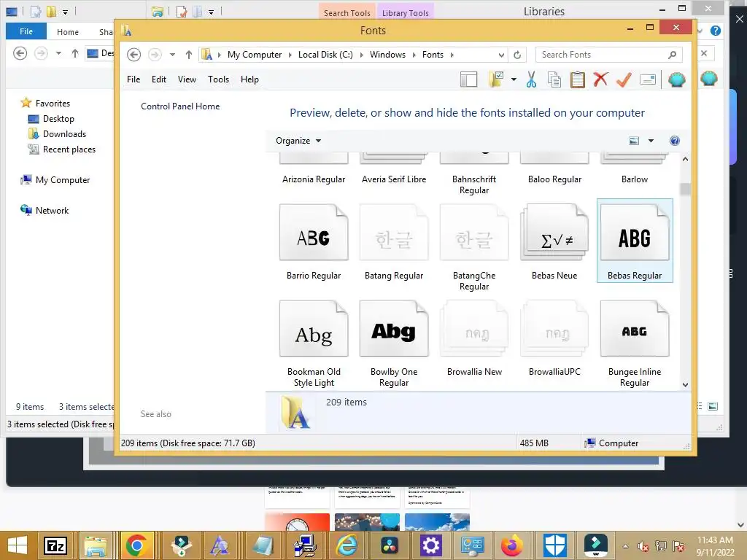Show hidden icons in system tray
747x560 pixels.
(625, 545)
